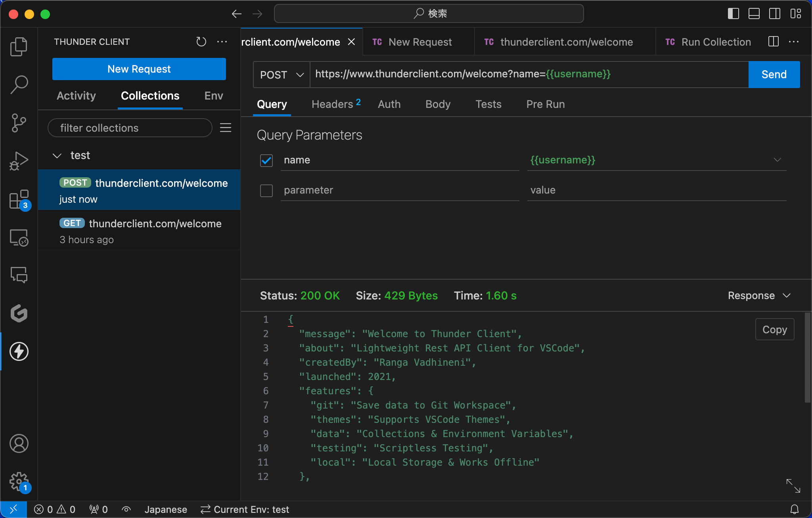Viewport: 812px width, 518px height.
Task: Collapse the test collection
Action: [57, 155]
